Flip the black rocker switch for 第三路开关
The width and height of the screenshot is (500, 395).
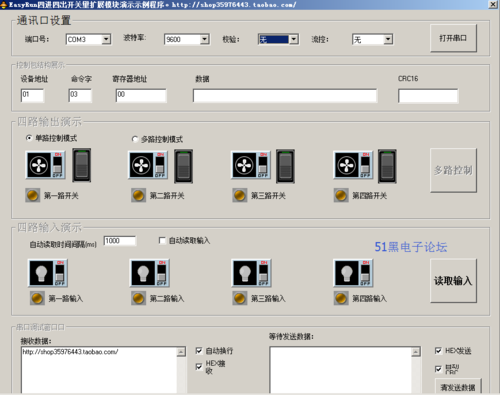[285, 166]
